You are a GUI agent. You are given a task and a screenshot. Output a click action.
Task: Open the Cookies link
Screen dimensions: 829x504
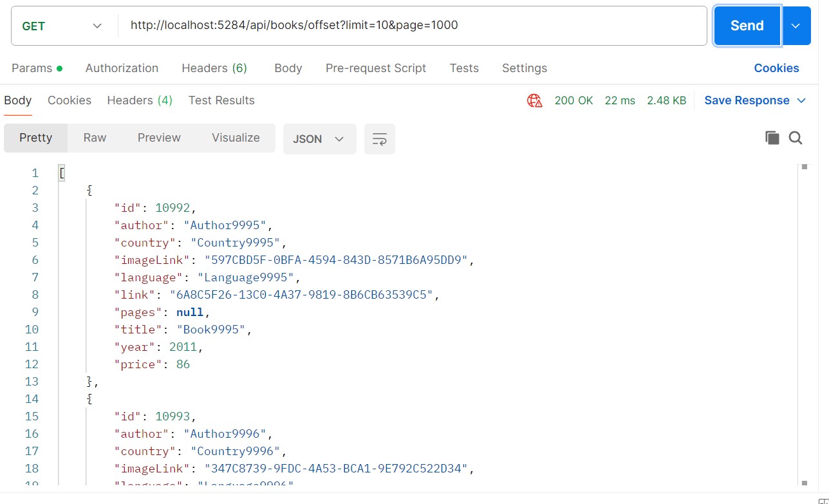click(x=776, y=68)
